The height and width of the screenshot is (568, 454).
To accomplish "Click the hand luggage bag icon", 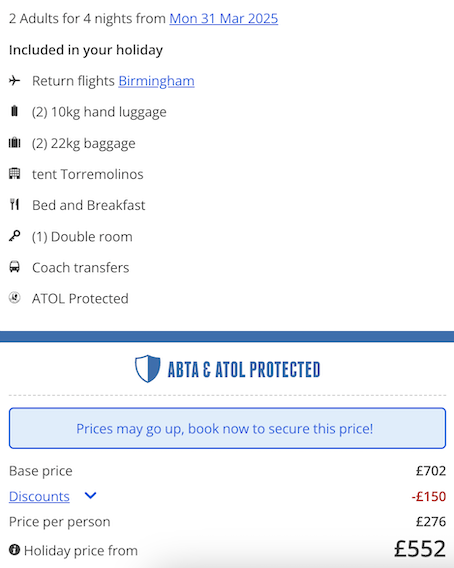I will tap(14, 111).
